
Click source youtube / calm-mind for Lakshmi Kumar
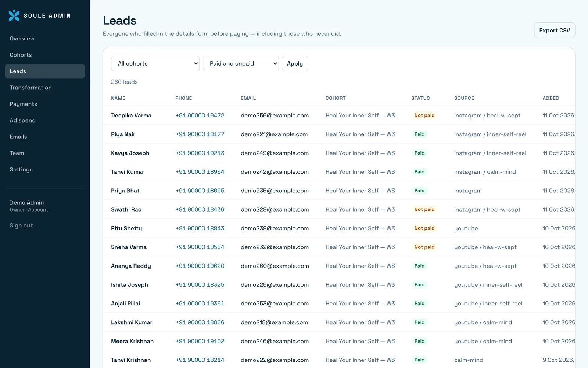(x=483, y=322)
